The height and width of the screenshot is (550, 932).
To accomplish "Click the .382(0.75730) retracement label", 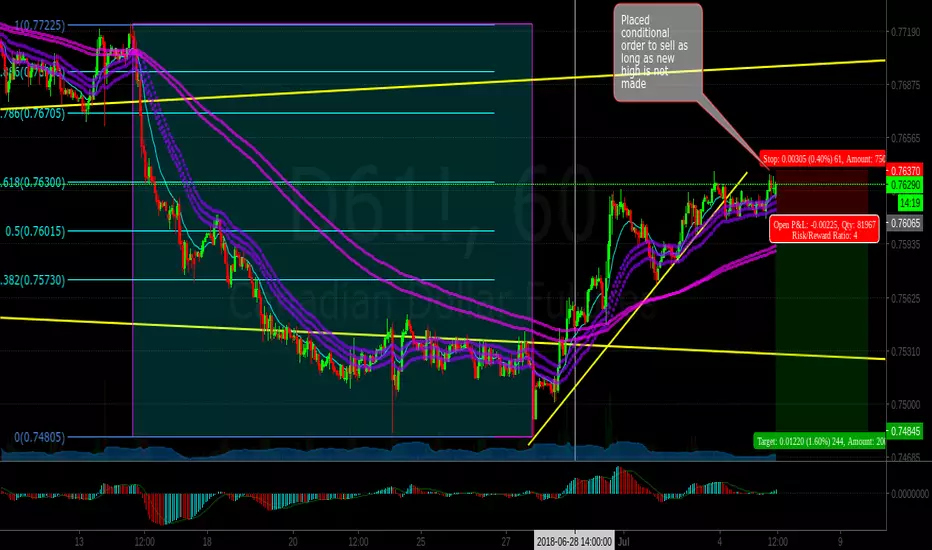I will (33, 280).
